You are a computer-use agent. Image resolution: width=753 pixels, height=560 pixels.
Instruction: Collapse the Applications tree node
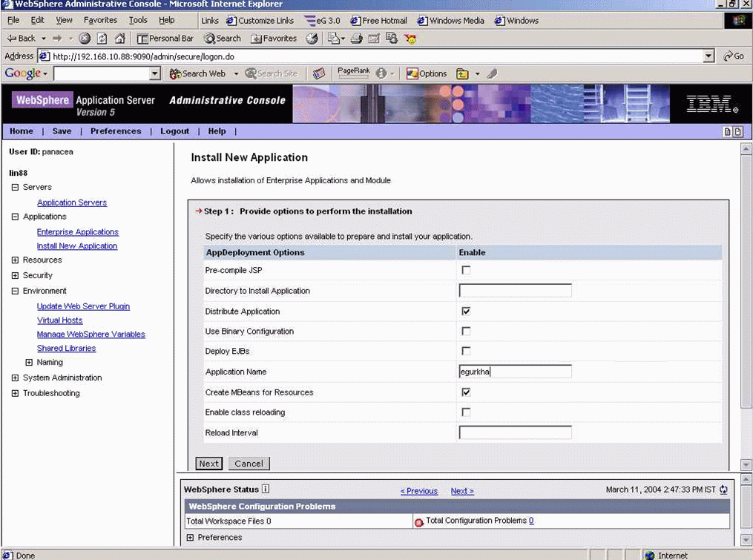point(15,217)
